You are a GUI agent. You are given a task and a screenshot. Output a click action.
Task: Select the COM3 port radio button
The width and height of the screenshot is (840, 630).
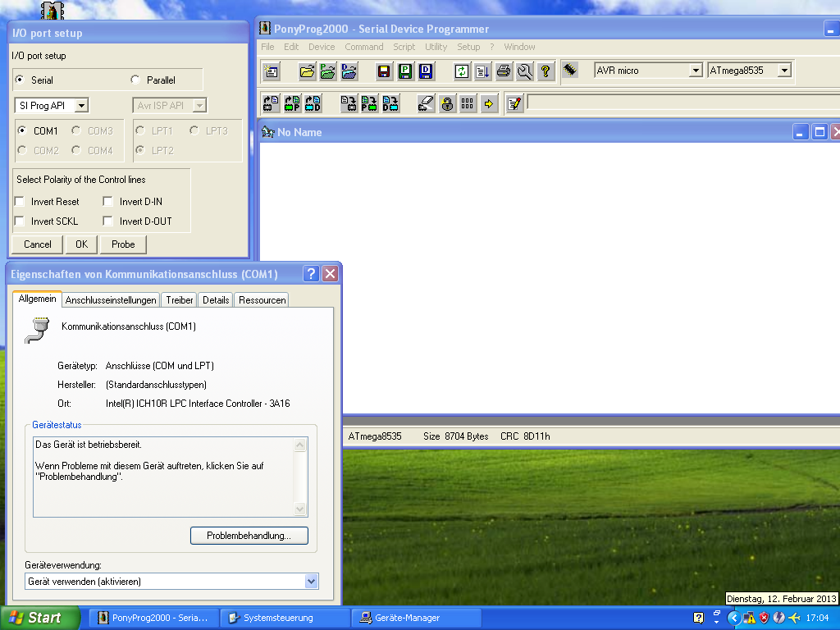click(x=76, y=130)
